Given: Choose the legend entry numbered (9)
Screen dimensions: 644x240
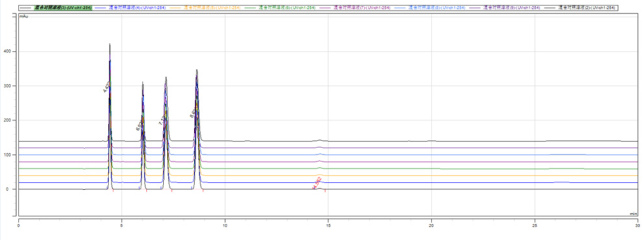Looking at the screenshot, I should click(510, 7).
